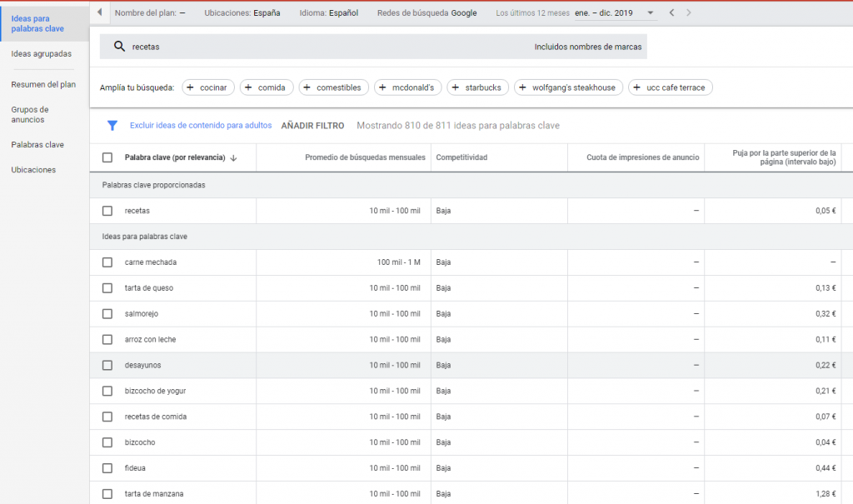Go to next date range arrow
The image size is (853, 504).
(x=688, y=13)
